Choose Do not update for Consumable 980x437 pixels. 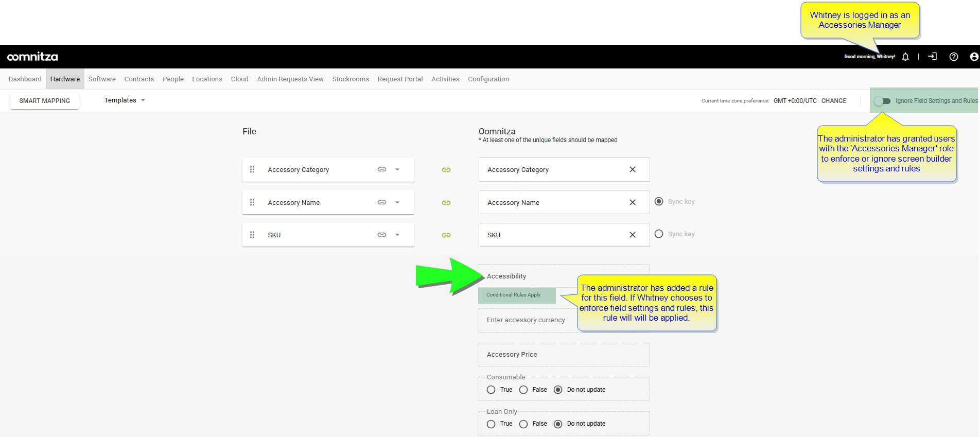(558, 390)
